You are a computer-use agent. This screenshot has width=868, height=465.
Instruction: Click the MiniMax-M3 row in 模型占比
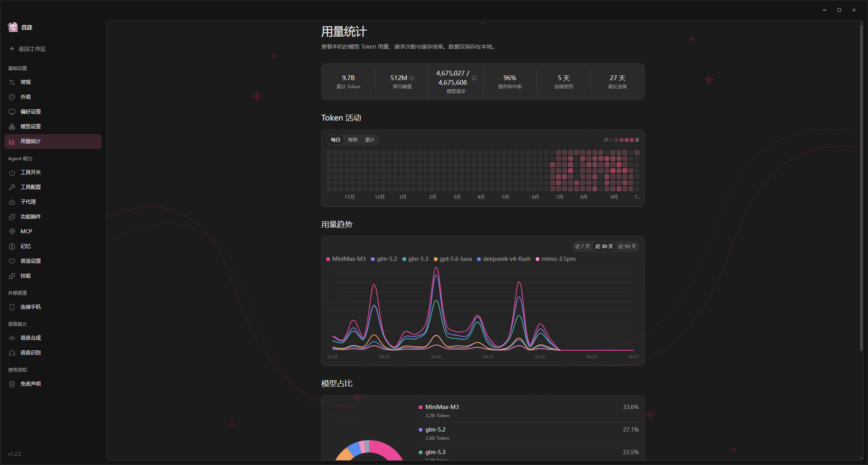click(x=528, y=411)
